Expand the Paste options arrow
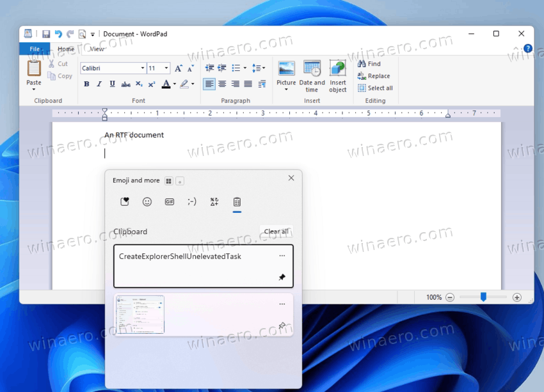This screenshot has width=544, height=392. point(34,90)
